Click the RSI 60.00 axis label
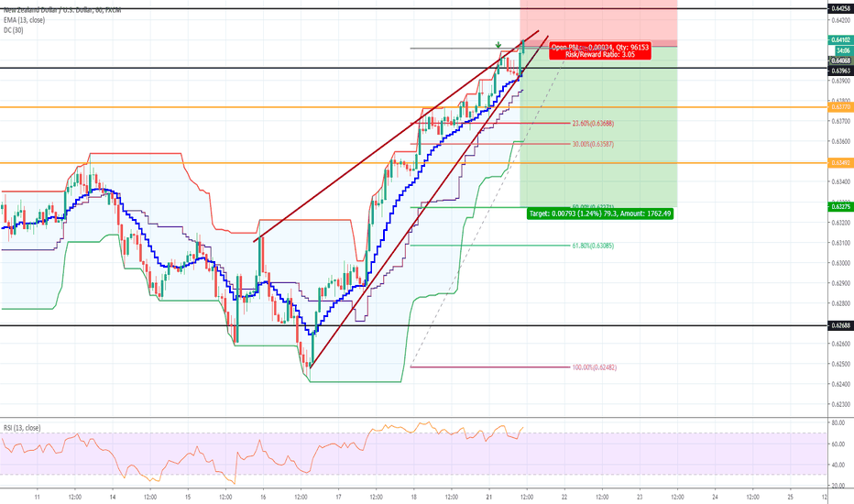Image resolution: width=854 pixels, height=504 pixels. (838, 444)
